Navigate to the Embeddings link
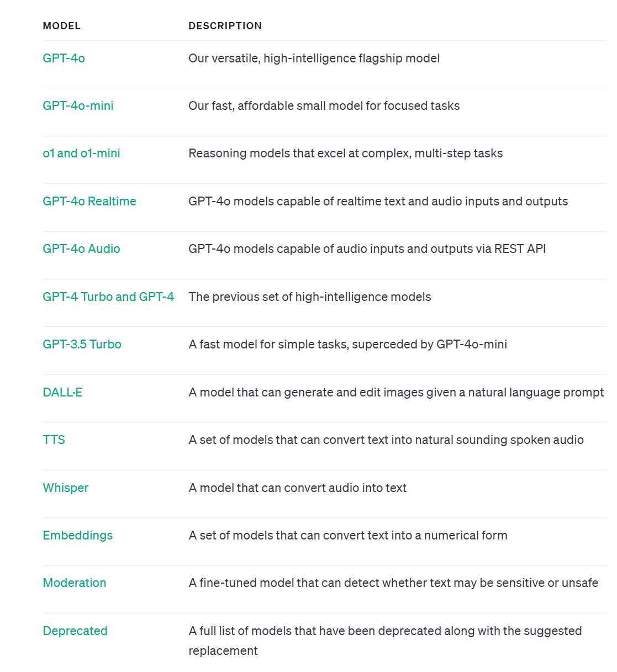 coord(77,536)
